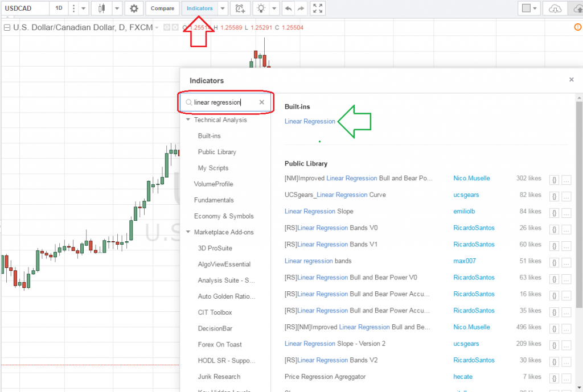583x392 pixels.
Task: Select the 3D ProSuite add-on
Action: (215, 248)
